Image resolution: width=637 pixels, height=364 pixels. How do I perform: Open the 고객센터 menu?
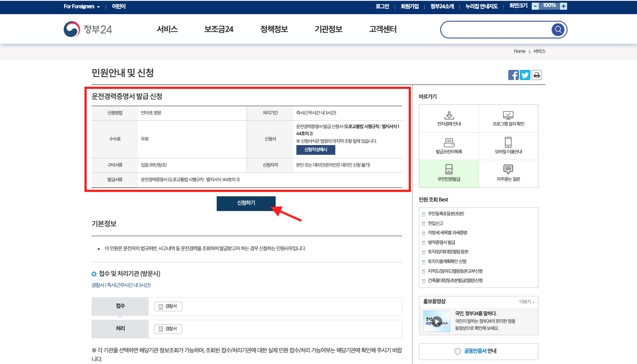coord(382,29)
